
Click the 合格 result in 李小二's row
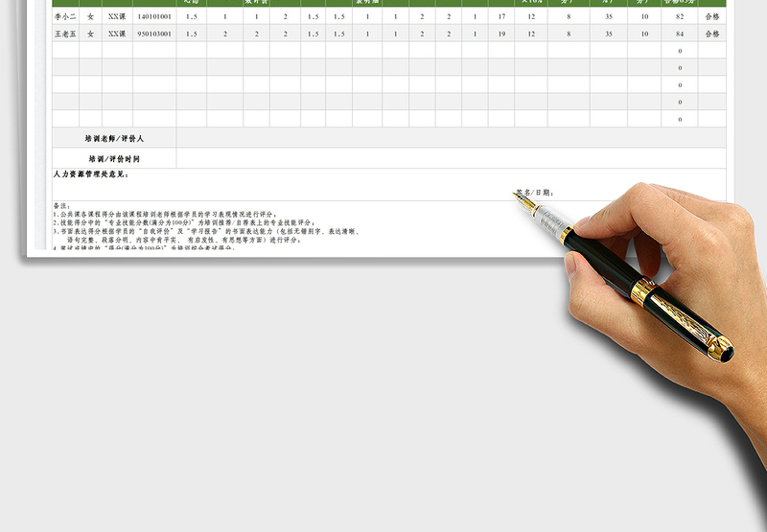[711, 16]
